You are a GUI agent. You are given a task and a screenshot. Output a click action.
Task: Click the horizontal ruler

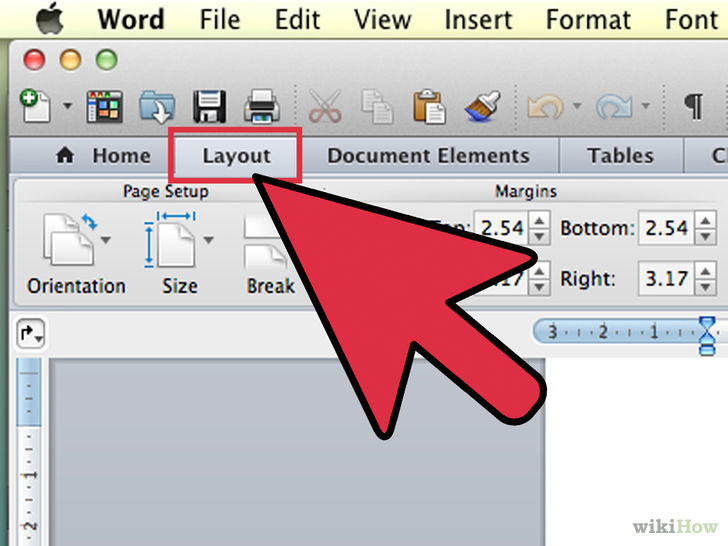tap(630, 332)
